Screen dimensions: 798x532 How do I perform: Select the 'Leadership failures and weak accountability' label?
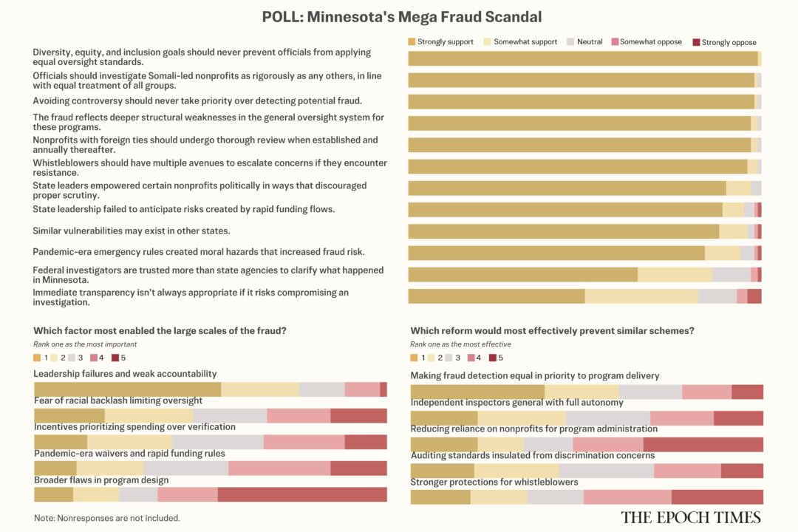click(125, 374)
